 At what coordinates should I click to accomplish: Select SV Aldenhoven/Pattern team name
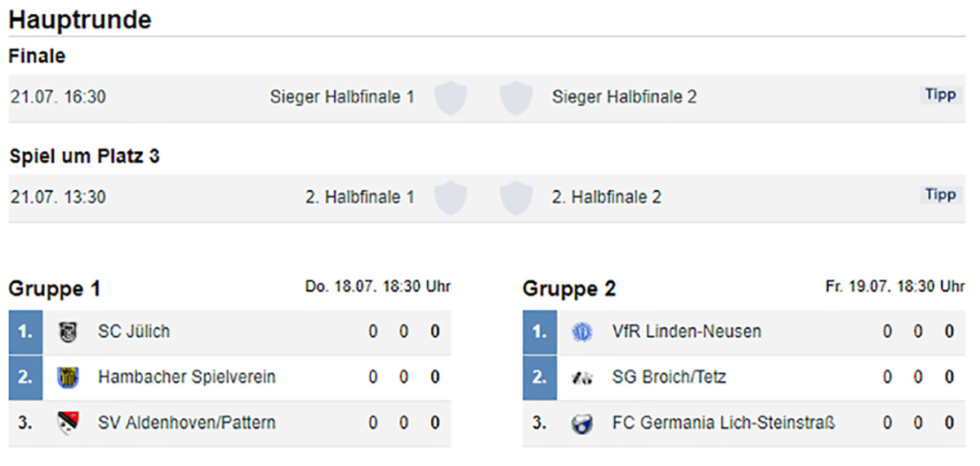[x=187, y=424]
